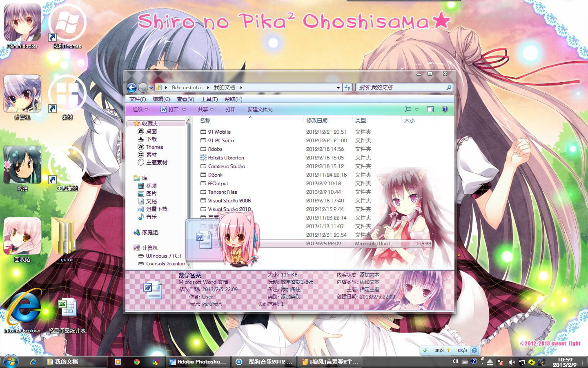Open the views dropdown arrow on toolbar

tap(416, 109)
